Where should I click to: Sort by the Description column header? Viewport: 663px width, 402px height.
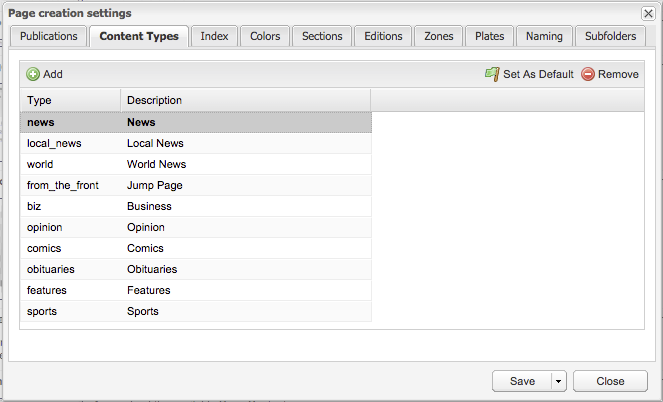(246, 100)
